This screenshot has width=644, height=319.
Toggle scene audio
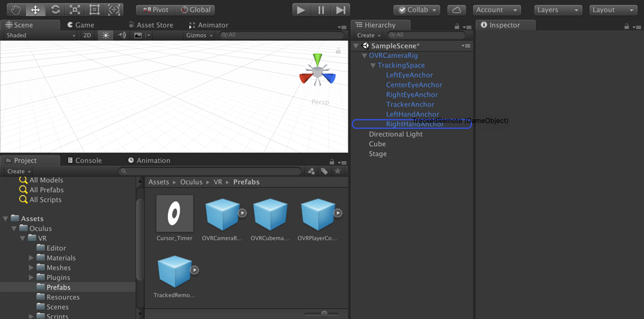pos(122,35)
